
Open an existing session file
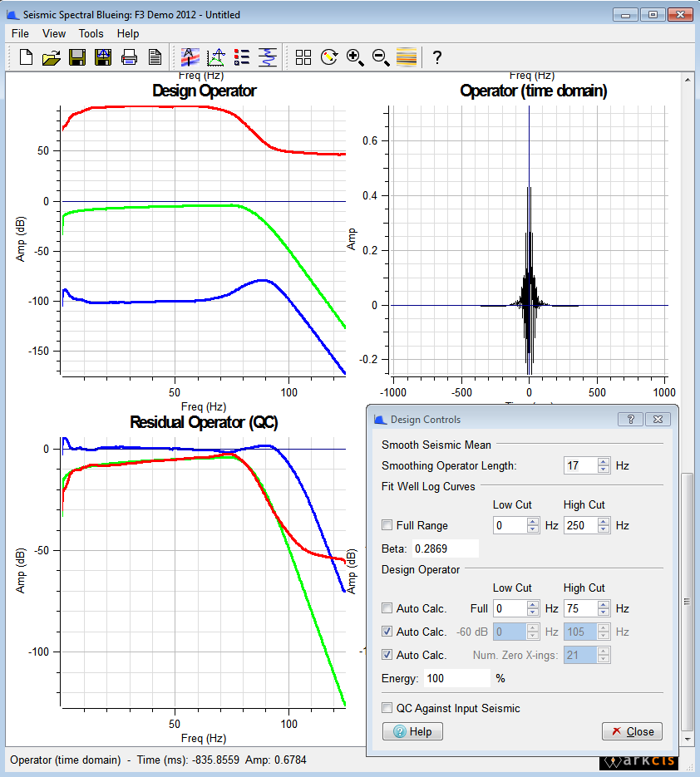coord(52,57)
